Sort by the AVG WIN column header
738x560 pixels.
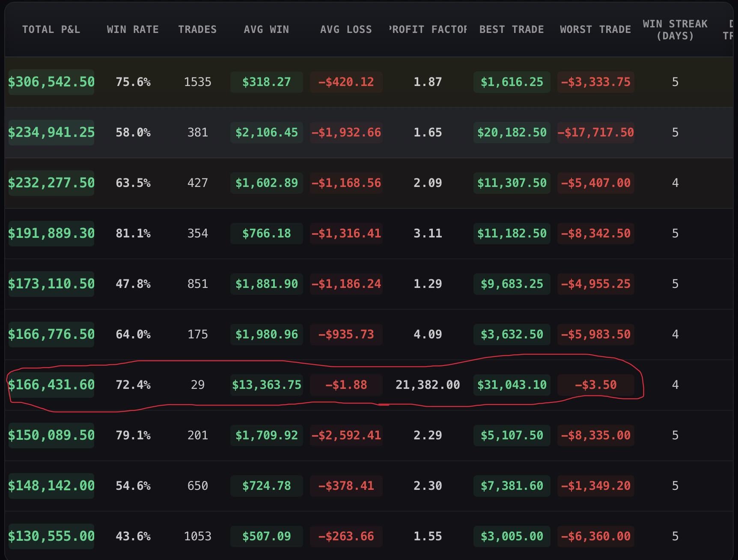(266, 29)
